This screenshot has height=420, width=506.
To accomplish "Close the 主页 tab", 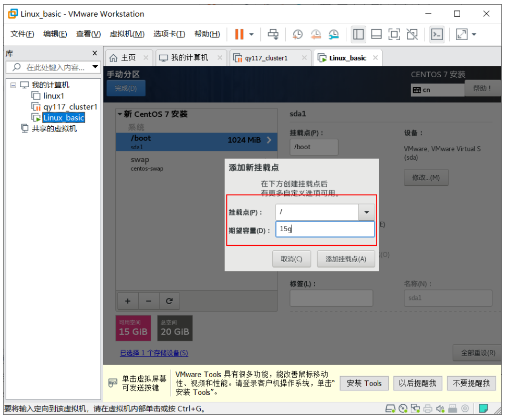I will tap(146, 57).
